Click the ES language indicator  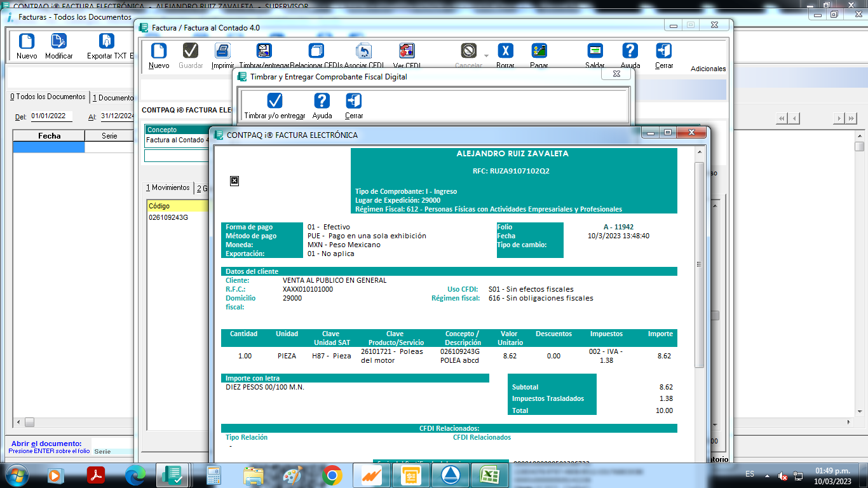750,474
